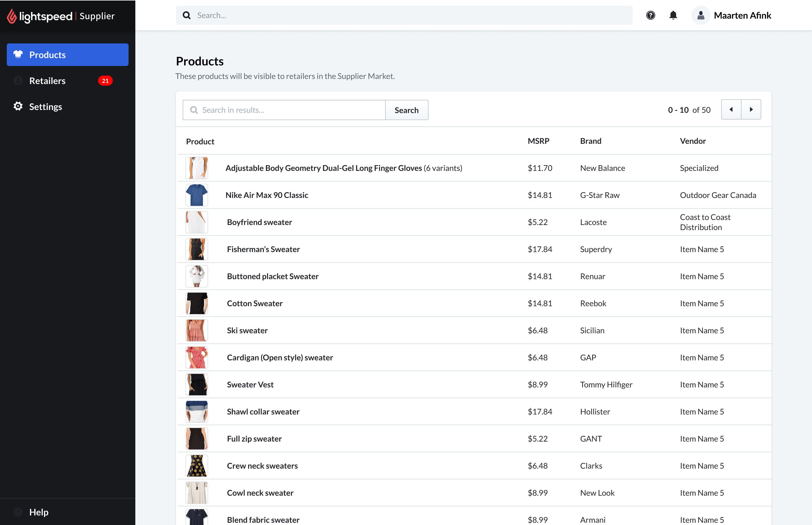Open Crew neck sweaters product name
Viewport: 812px width, 525px height.
pyautogui.click(x=262, y=466)
